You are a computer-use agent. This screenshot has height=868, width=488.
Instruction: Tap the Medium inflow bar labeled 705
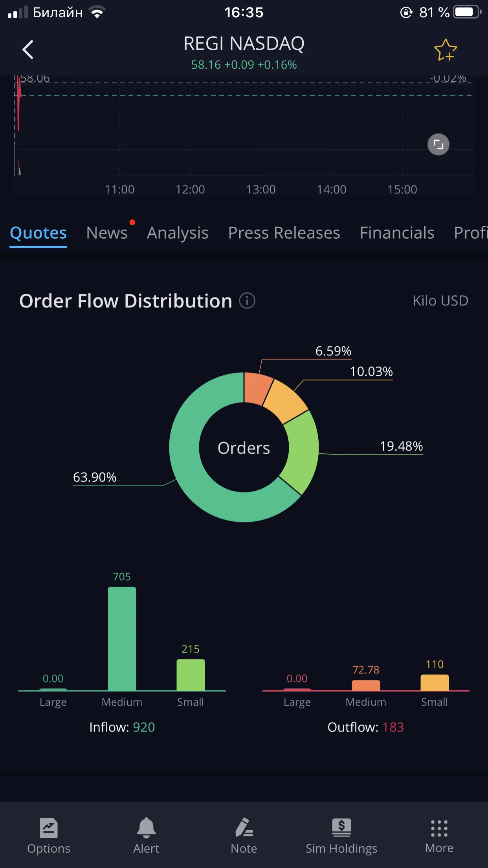tap(122, 639)
